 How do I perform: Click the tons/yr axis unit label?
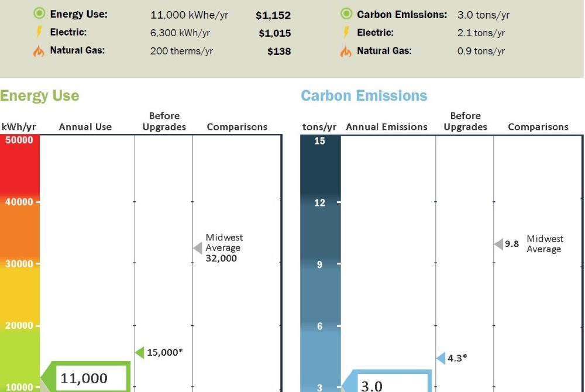pyautogui.click(x=319, y=127)
